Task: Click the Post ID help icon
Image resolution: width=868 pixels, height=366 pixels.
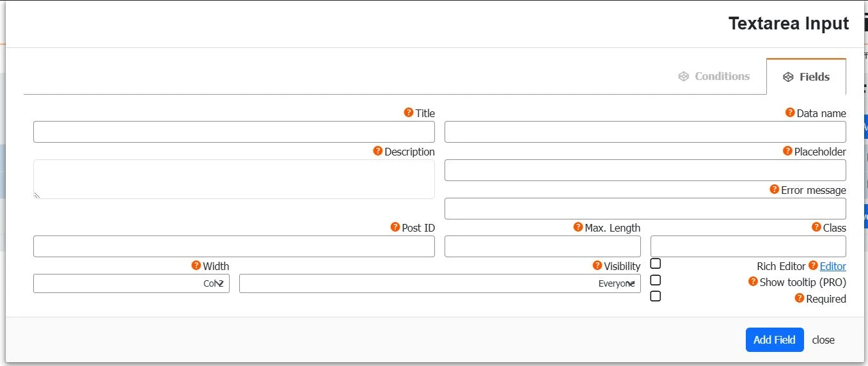Action: click(395, 227)
